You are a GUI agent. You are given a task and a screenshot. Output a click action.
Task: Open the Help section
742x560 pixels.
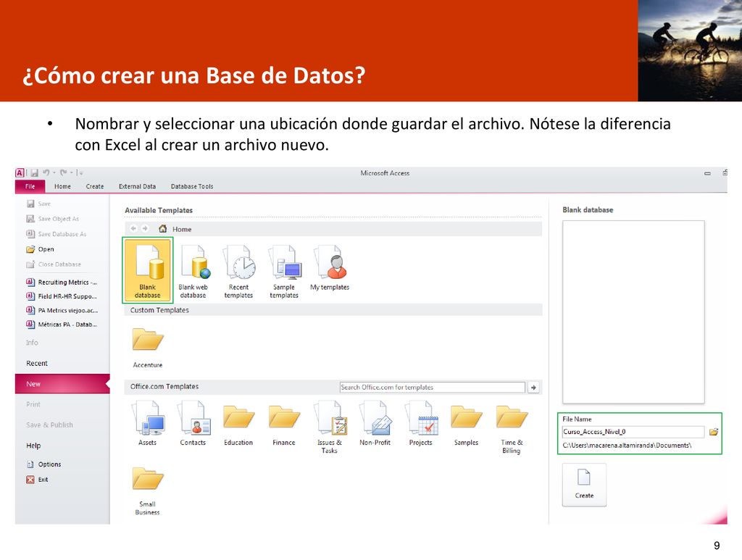tap(33, 446)
